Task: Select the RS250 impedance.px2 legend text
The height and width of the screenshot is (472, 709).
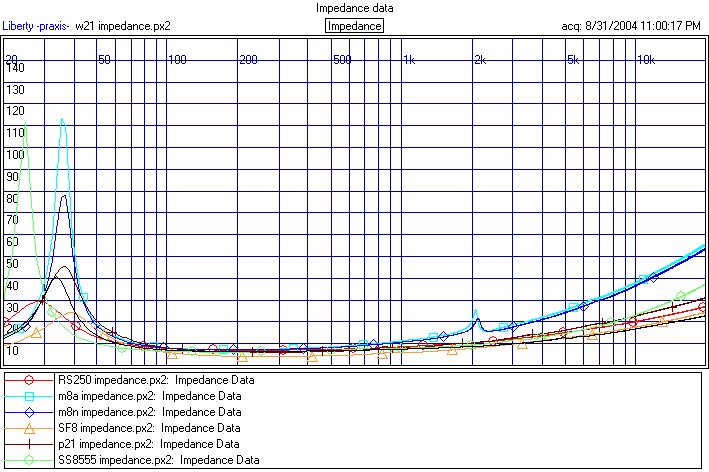Action: pyautogui.click(x=156, y=380)
